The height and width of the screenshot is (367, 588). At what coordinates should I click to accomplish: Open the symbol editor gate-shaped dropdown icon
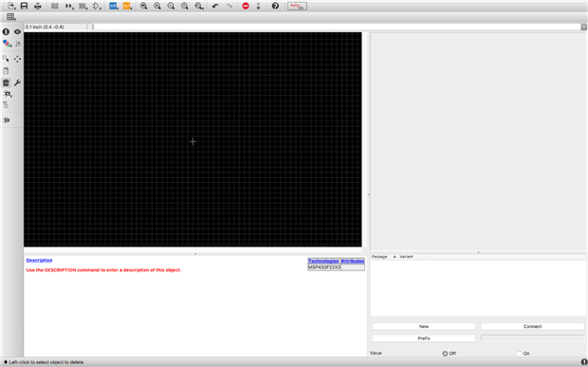click(97, 6)
